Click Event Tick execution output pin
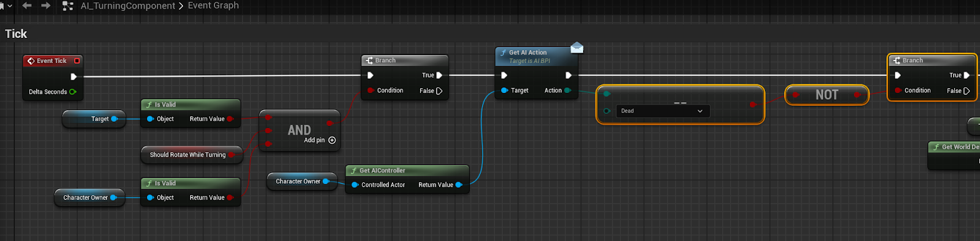Image resolution: width=980 pixels, height=241 pixels. click(x=73, y=76)
